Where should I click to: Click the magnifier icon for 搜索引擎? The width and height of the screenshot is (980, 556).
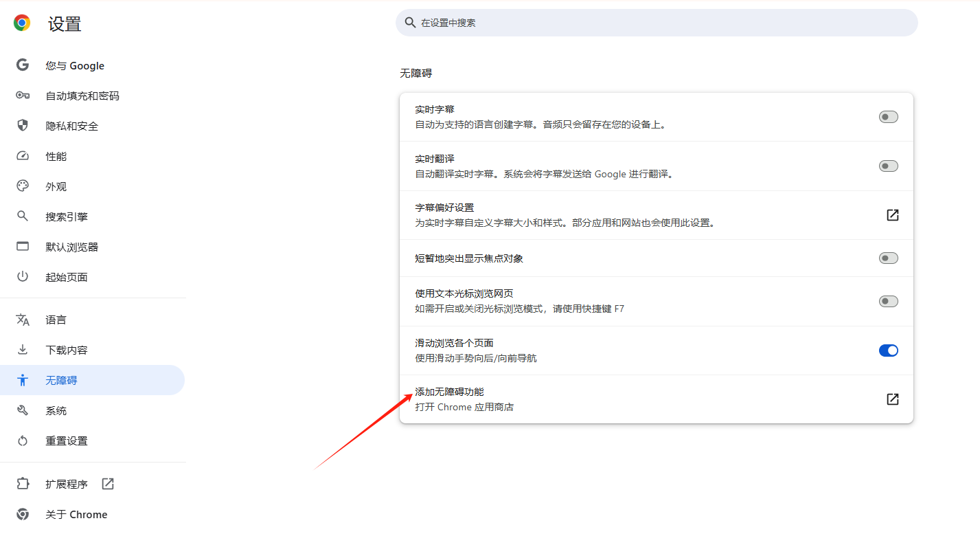point(23,216)
